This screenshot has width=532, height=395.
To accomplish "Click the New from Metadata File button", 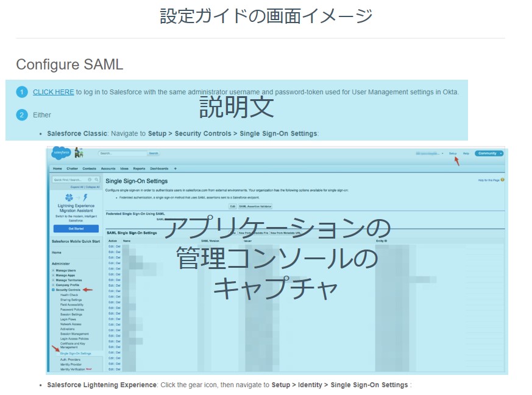I will 253,233.
